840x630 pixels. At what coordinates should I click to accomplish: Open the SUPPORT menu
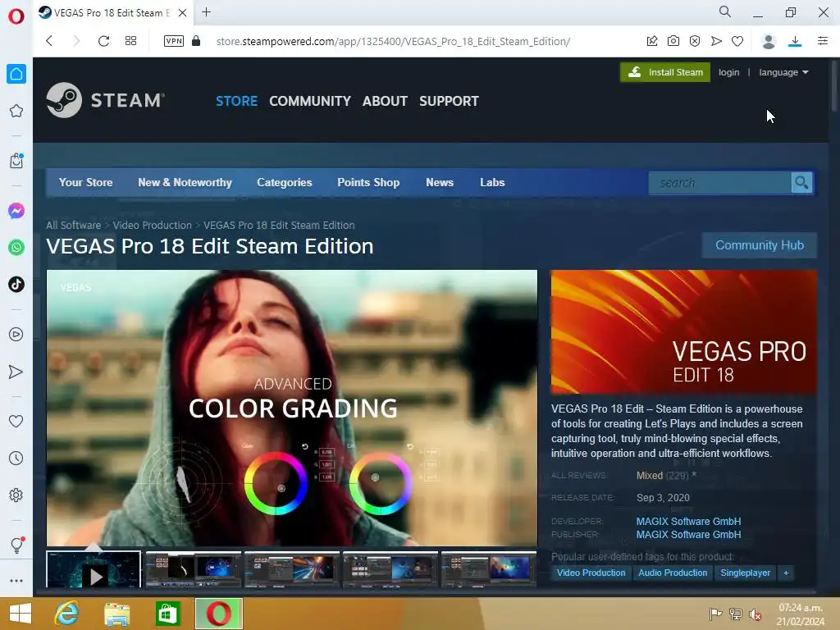pyautogui.click(x=449, y=101)
